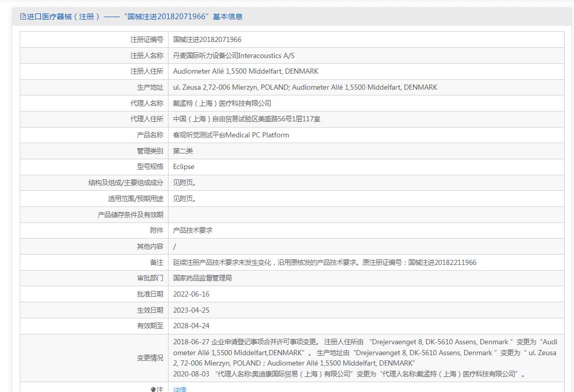The width and height of the screenshot is (574, 392).
Task: Click 丹麦国际听力设备公司Interacoustics A/S value
Action: point(233,55)
